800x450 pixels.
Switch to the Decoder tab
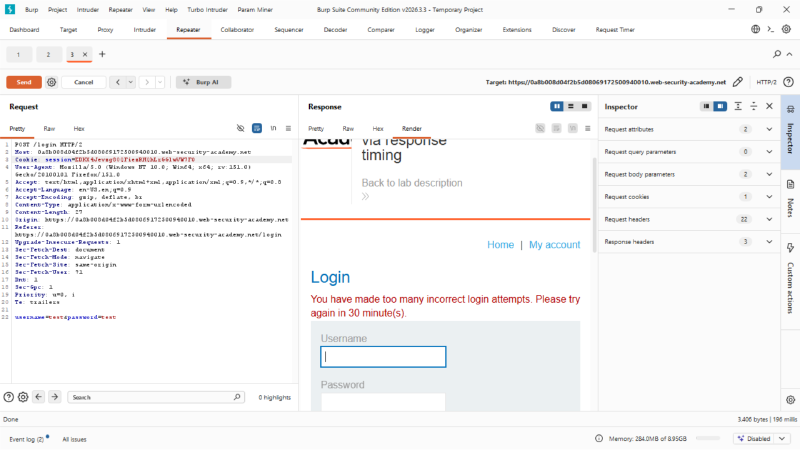point(335,30)
